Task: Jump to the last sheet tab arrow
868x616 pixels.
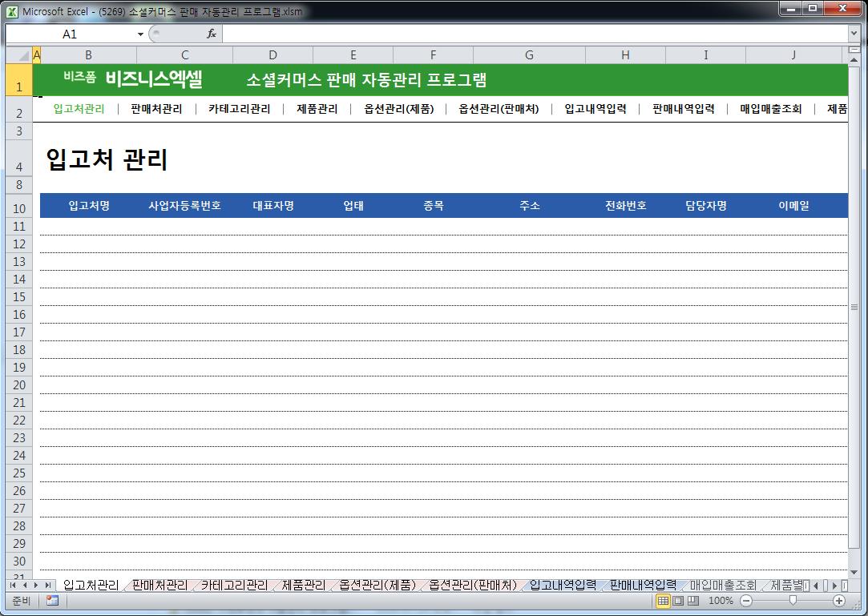Action: (x=47, y=586)
